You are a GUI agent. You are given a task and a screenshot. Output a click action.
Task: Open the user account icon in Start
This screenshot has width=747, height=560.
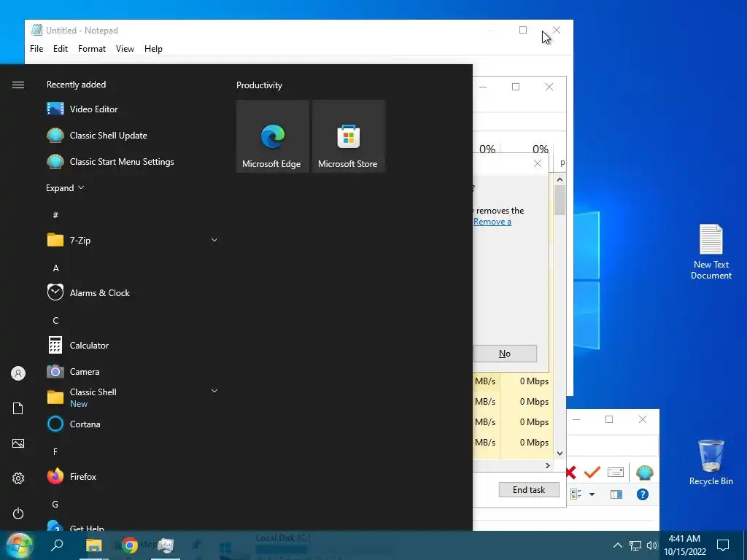pos(18,373)
